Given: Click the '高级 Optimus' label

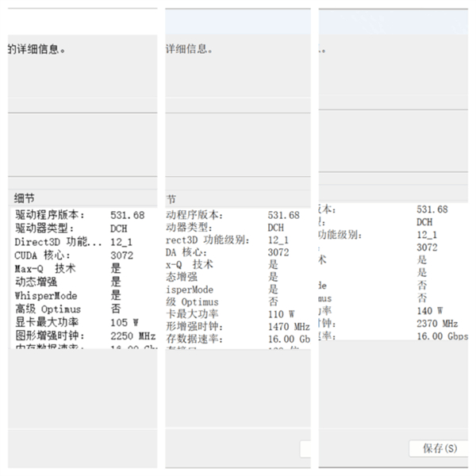Looking at the screenshot, I should [x=48, y=309].
